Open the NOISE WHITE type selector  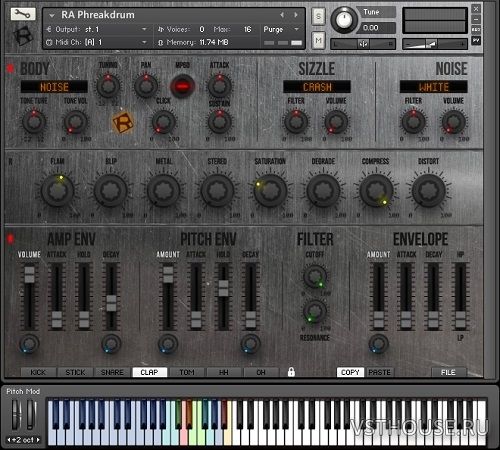point(433,87)
